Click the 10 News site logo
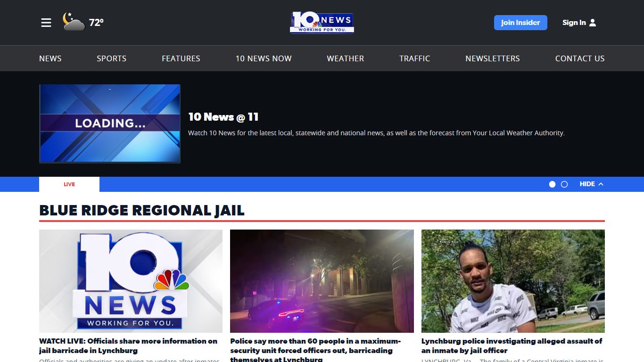The height and width of the screenshot is (362, 644). click(x=322, y=23)
